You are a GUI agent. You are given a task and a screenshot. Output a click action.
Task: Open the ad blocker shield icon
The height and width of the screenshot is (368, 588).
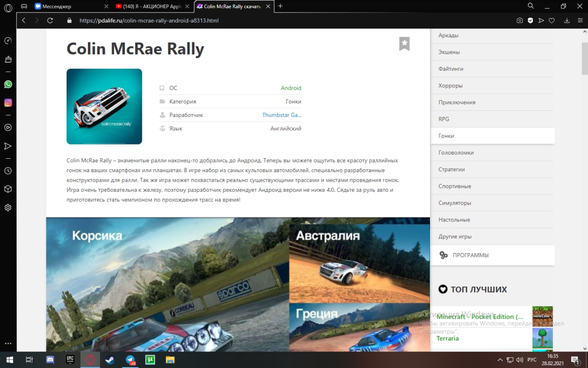click(x=530, y=20)
